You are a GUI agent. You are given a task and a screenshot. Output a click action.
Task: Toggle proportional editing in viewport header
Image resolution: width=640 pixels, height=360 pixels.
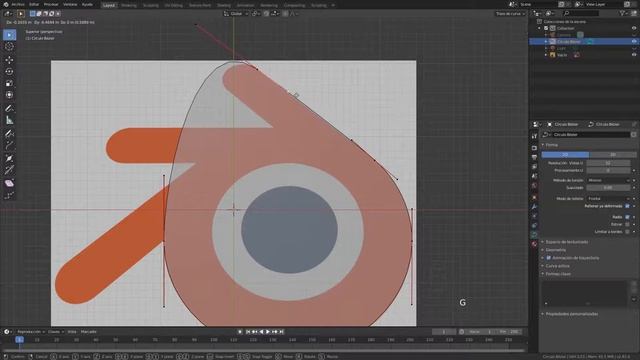click(x=285, y=13)
